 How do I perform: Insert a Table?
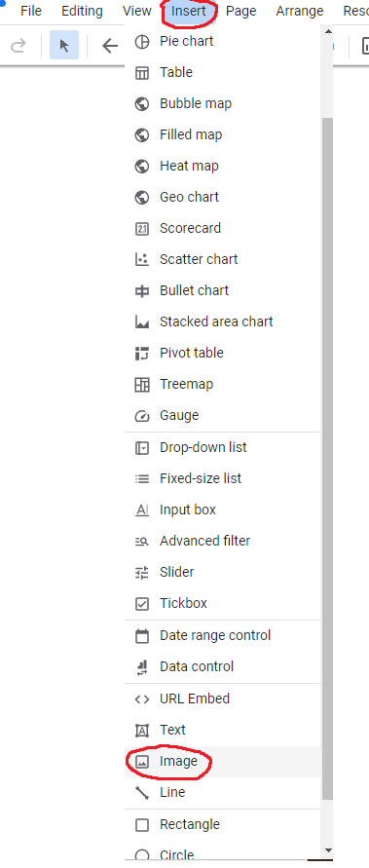tap(222, 72)
